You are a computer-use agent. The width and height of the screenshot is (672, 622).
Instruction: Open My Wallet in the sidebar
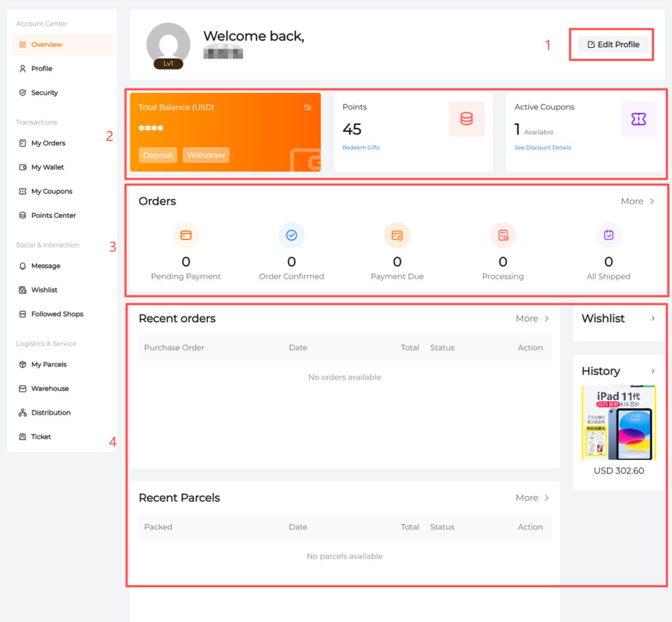click(x=47, y=167)
